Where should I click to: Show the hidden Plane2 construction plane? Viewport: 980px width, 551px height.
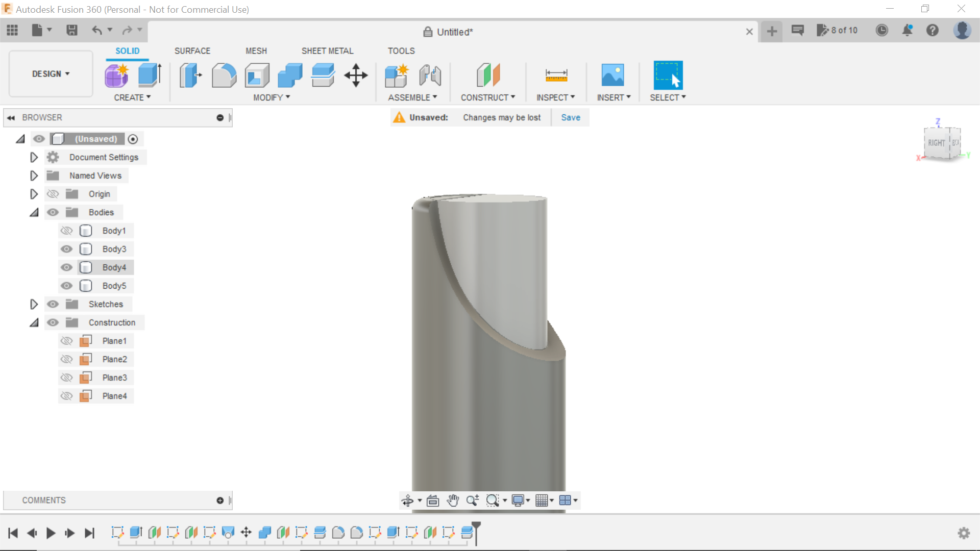tap(66, 359)
